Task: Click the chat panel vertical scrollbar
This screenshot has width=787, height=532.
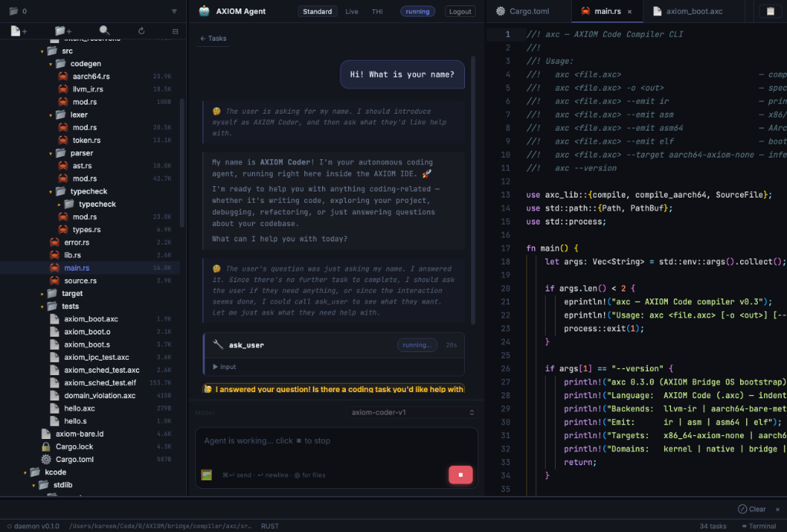Action: tap(473, 191)
